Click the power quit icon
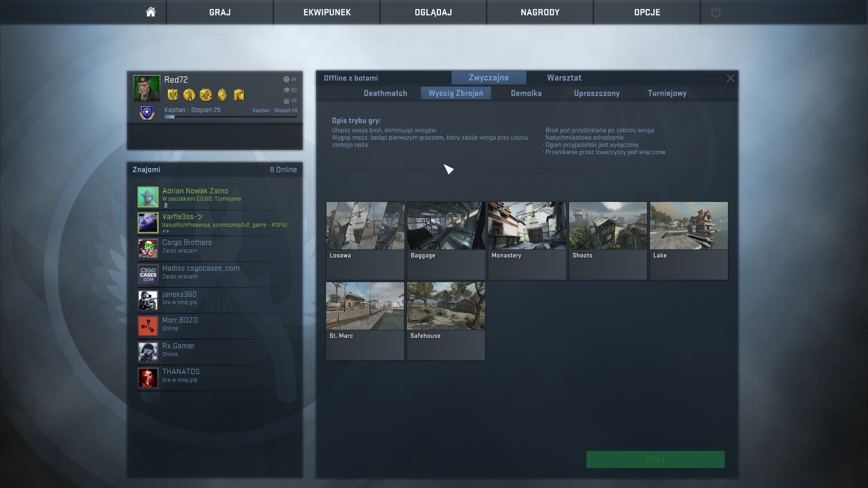868x488 pixels. click(716, 12)
